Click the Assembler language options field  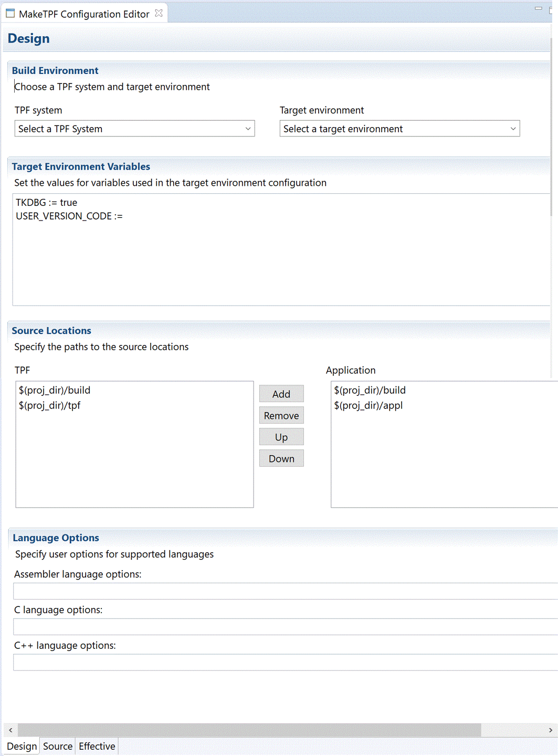tap(283, 591)
